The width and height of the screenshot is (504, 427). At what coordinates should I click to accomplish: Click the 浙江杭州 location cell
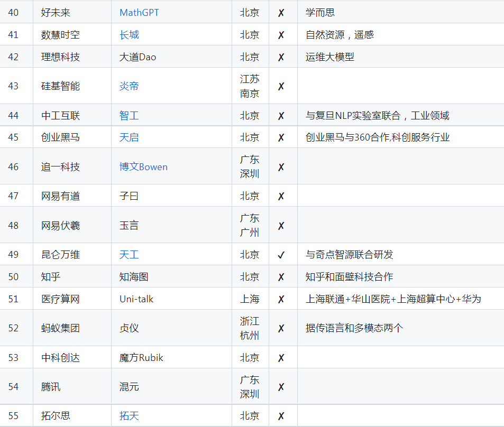pyautogui.click(x=250, y=328)
